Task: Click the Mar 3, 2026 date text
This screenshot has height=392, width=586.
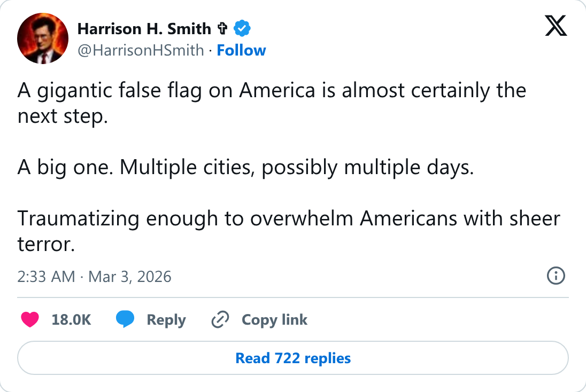Action: (x=130, y=277)
